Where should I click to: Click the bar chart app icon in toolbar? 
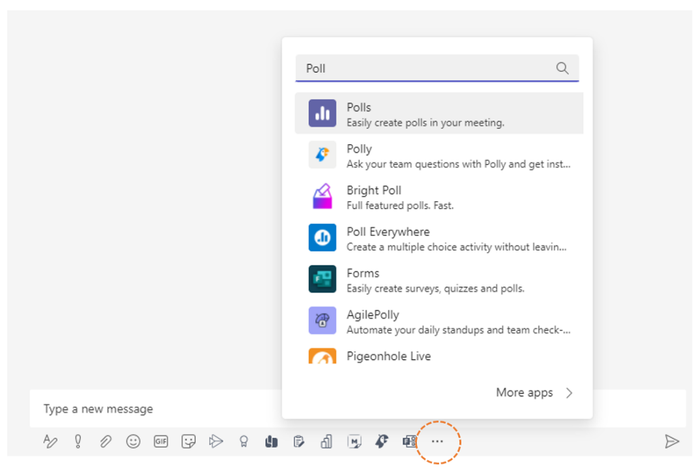pyautogui.click(x=326, y=441)
